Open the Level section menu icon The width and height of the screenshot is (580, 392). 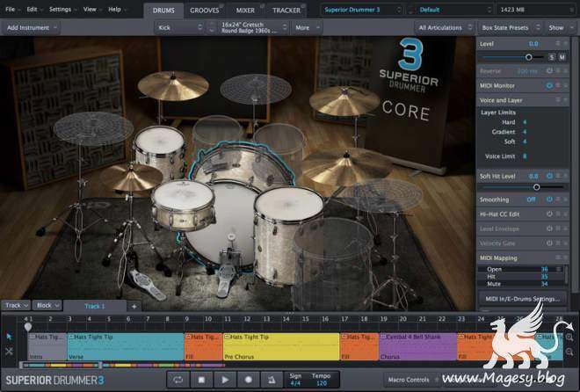point(558,44)
